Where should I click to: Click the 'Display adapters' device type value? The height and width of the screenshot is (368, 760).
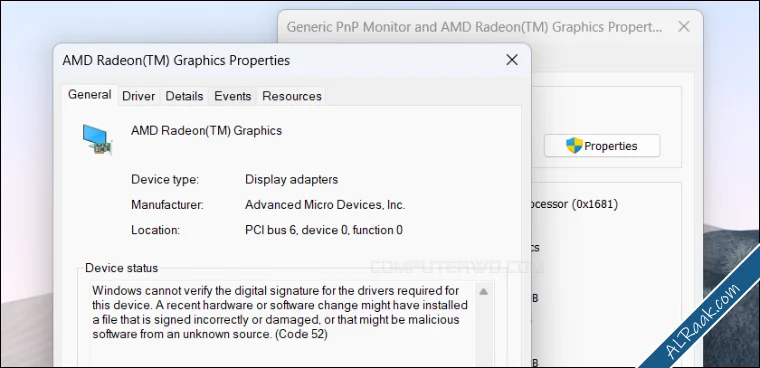point(291,179)
